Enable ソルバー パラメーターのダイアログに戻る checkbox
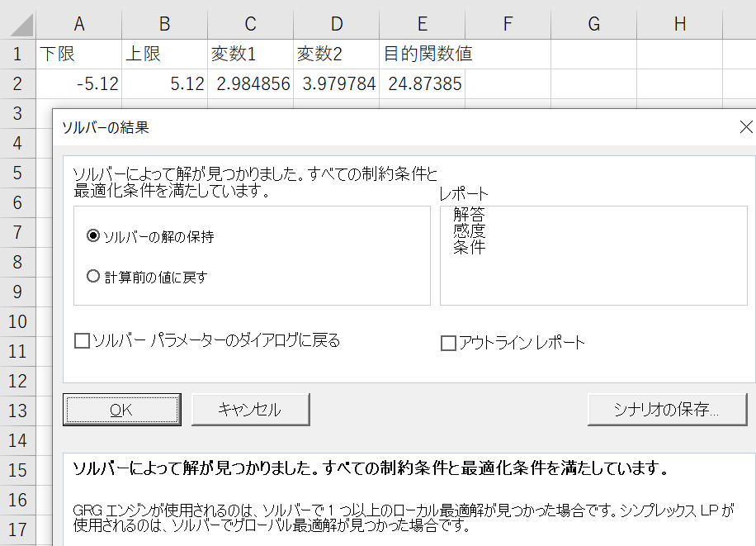 point(83,341)
